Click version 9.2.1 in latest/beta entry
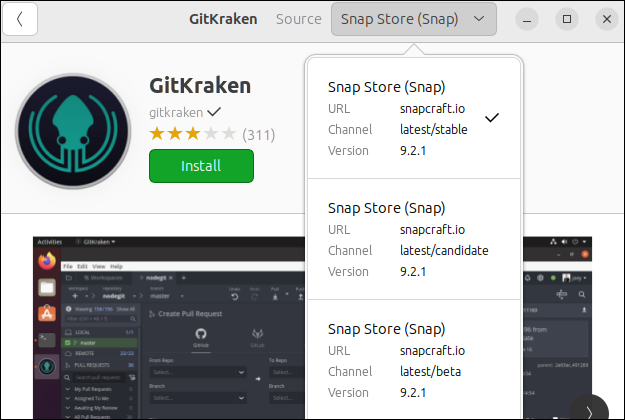 [413, 393]
